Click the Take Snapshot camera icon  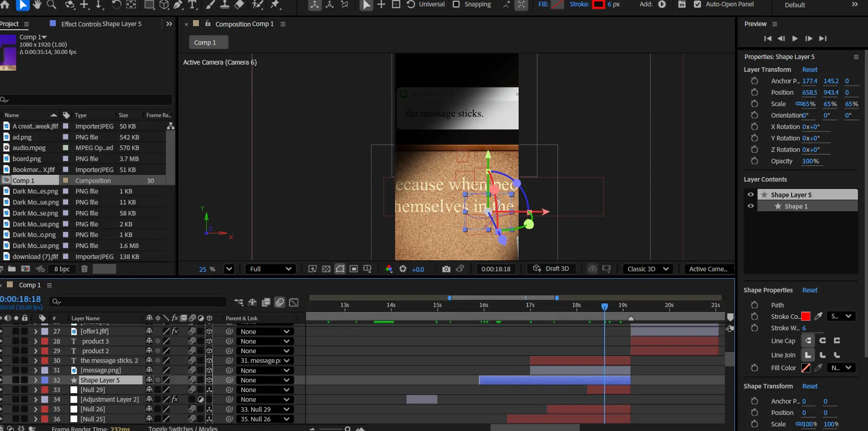446,269
